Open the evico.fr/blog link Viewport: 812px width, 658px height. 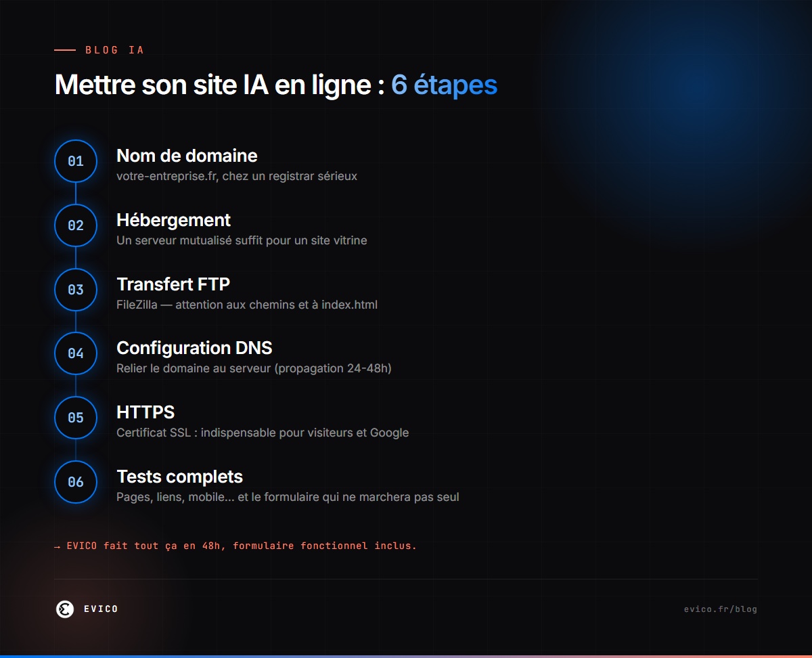click(x=721, y=609)
